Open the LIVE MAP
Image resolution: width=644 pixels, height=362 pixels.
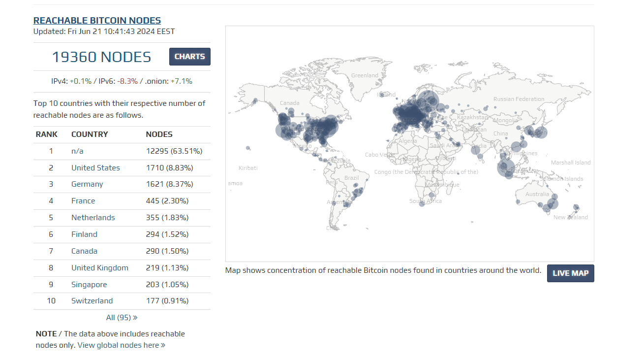[x=570, y=273]
